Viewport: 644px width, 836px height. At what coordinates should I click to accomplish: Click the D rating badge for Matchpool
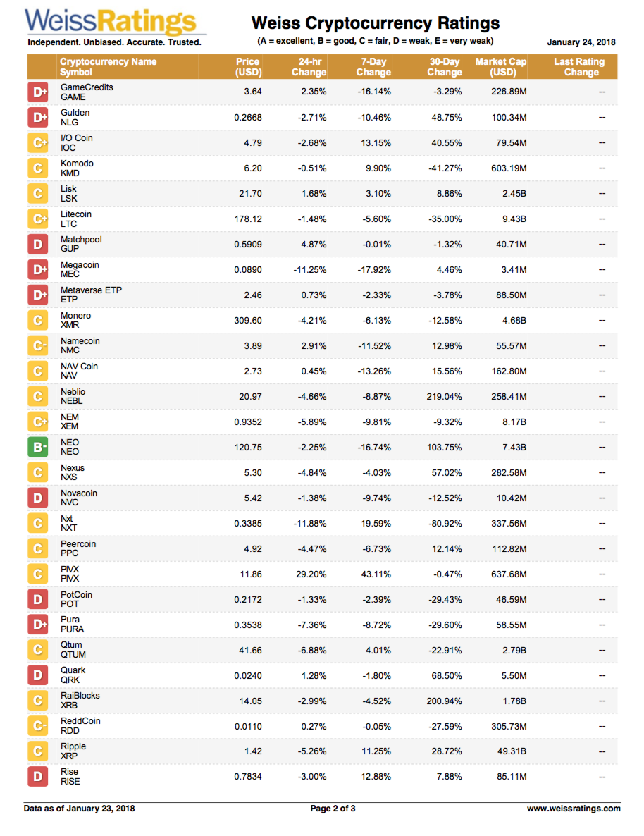[38, 245]
